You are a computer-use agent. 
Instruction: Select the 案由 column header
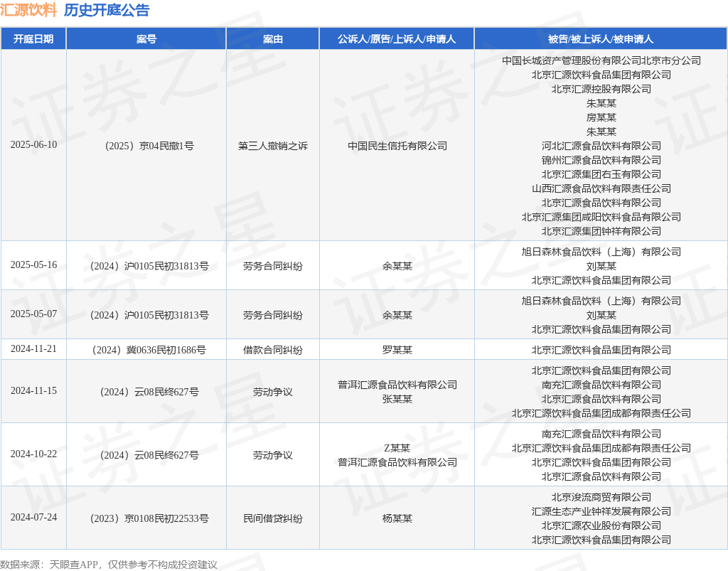tap(273, 39)
